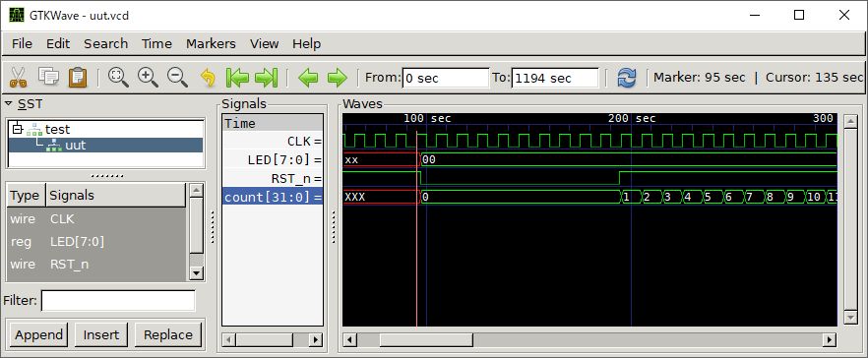Click the GTKWave app icon in title bar
This screenshot has width=868, height=358.
click(17, 15)
